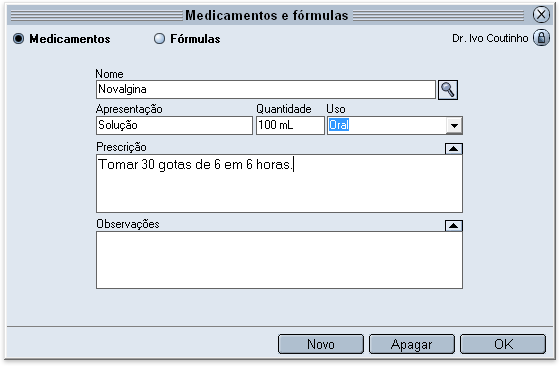Select the Fórmulas radio button
Image resolution: width=560 pixels, height=366 pixels.
pyautogui.click(x=159, y=39)
